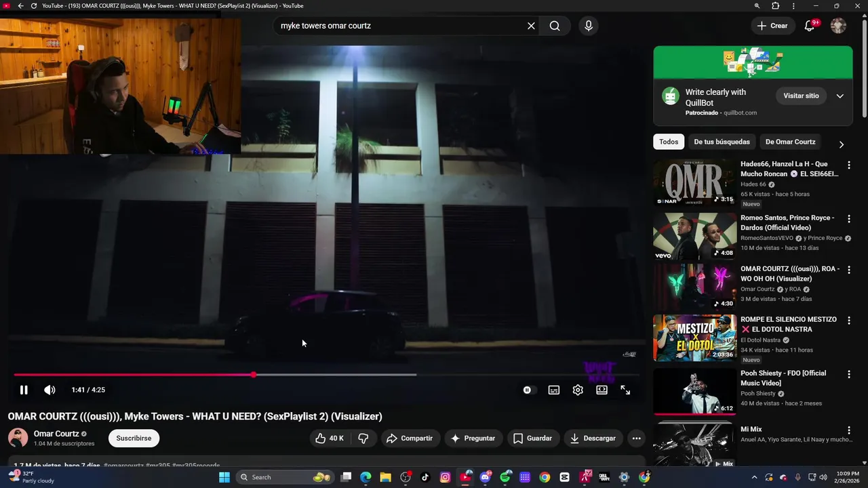The width and height of the screenshot is (868, 488).
Task: Show hidden system tray icons
Action: pyautogui.click(x=753, y=477)
